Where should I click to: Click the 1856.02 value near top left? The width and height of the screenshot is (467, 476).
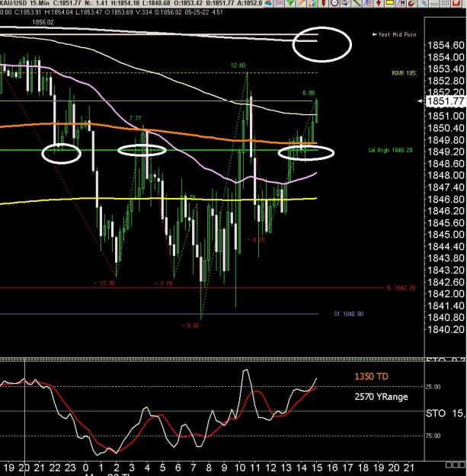(x=43, y=22)
